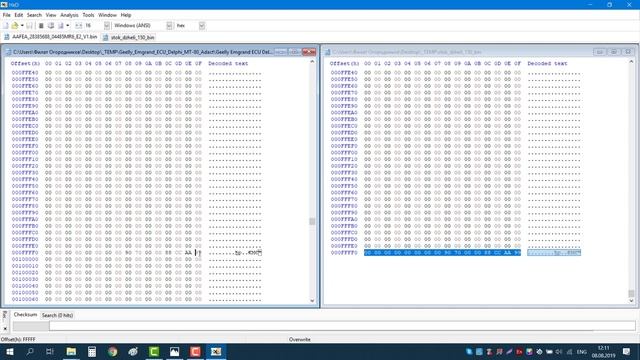Select the Checksum results tab
Screen dimensions: 640x360
25,315
